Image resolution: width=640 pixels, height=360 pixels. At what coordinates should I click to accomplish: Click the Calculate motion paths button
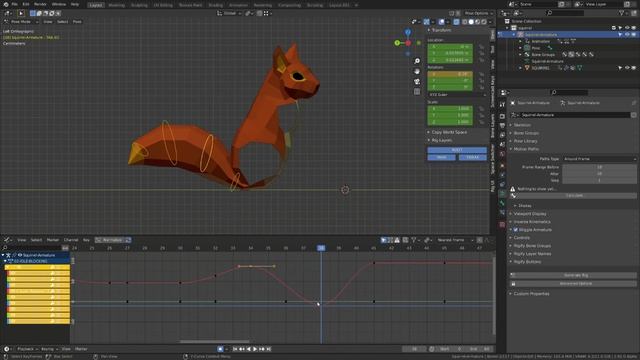coord(574,196)
